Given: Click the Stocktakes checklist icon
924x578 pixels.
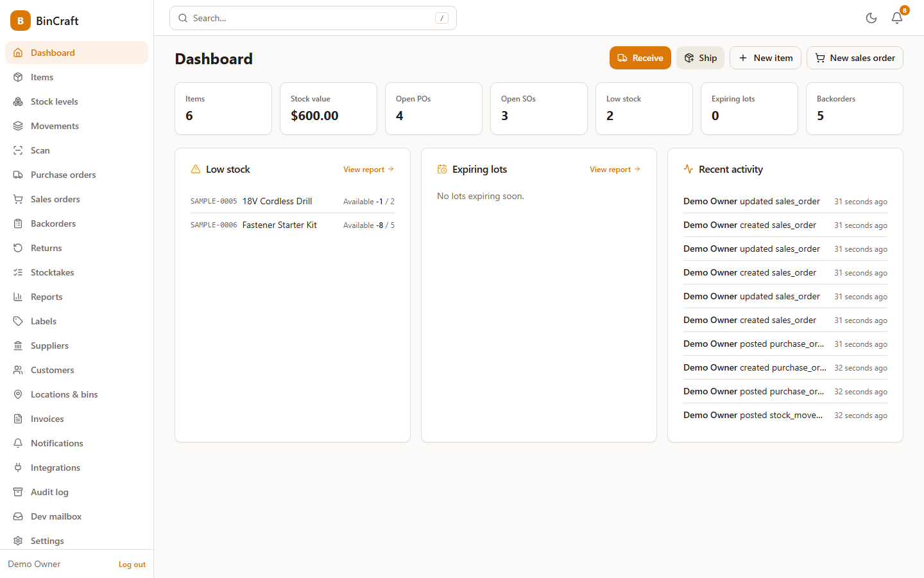Looking at the screenshot, I should [x=18, y=272].
